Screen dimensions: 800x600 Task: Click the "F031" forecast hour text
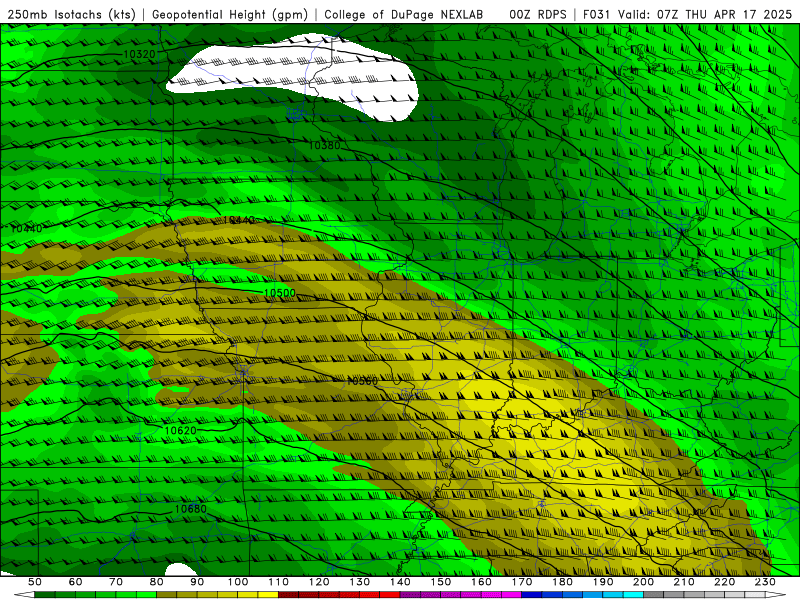[597, 15]
